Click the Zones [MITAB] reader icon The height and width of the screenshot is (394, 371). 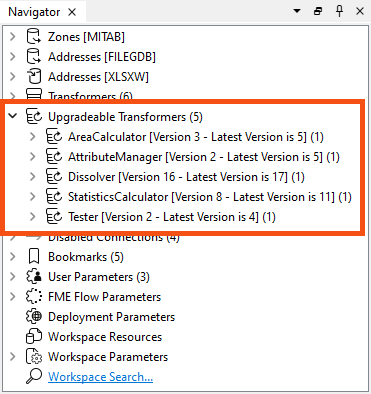click(33, 36)
